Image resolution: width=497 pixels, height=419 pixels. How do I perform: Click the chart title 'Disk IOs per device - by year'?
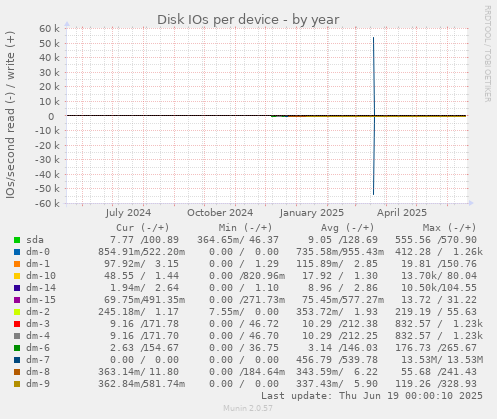point(248,20)
